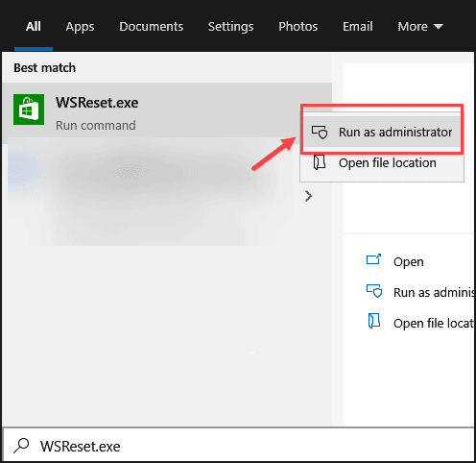Expand the More dropdown filter
The height and width of the screenshot is (463, 476).
pos(420,27)
